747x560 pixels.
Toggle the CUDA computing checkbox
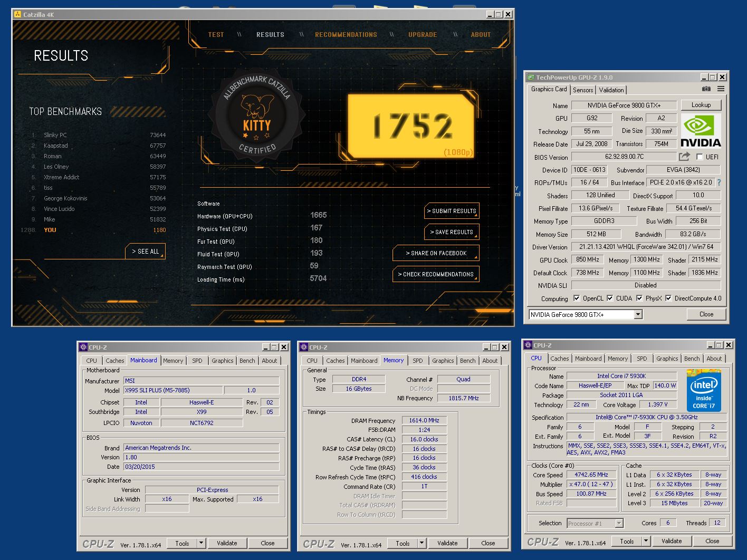[610, 298]
